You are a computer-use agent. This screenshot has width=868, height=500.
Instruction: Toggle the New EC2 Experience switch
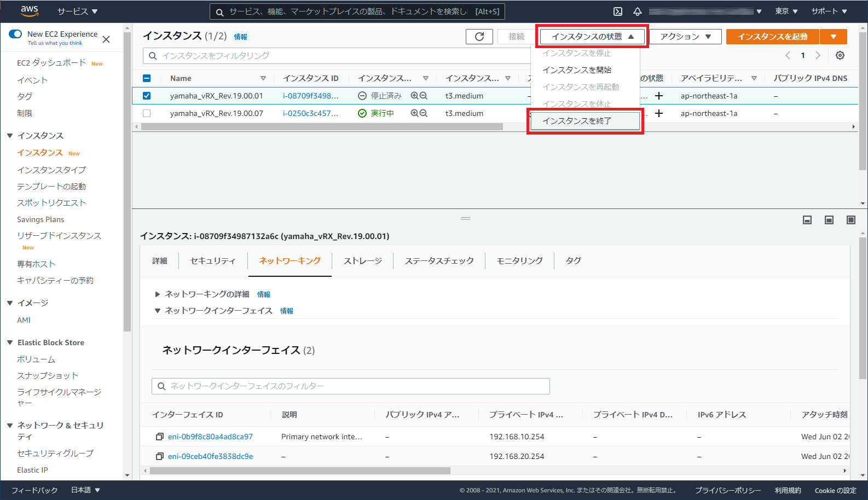(x=15, y=34)
